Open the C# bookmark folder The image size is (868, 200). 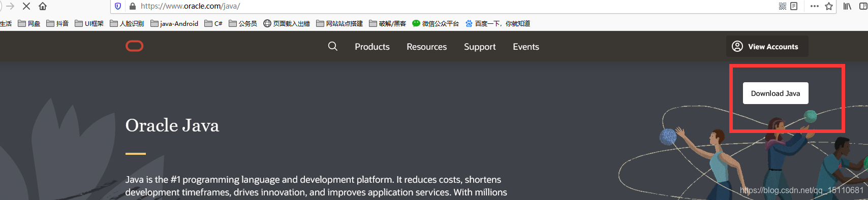[x=213, y=23]
